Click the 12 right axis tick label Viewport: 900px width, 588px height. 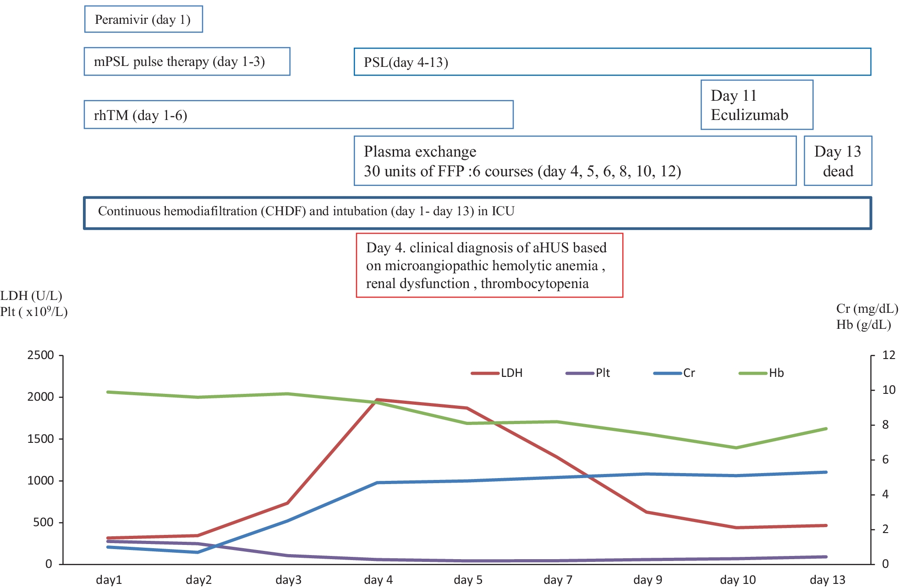[889, 355]
